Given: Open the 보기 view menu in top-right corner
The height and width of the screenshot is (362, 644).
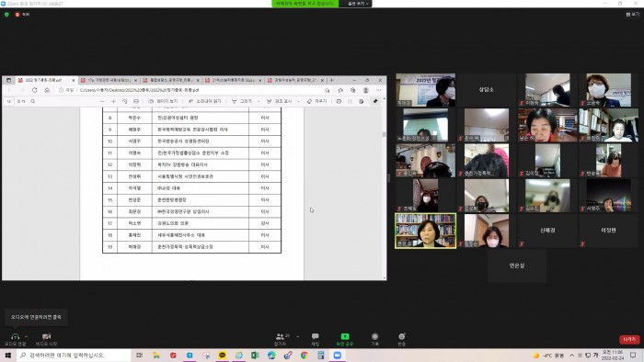Looking at the screenshot, I should pos(633,15).
